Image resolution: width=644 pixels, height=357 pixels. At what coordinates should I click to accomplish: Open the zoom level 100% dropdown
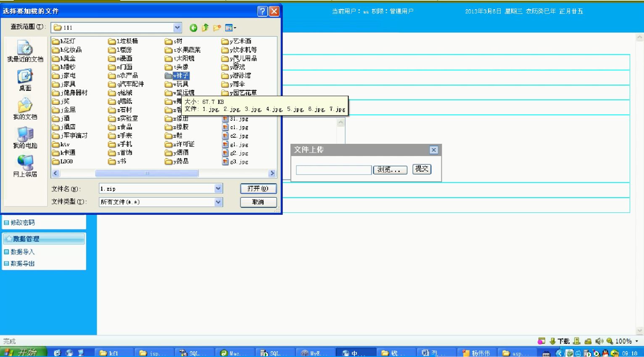tap(637, 341)
